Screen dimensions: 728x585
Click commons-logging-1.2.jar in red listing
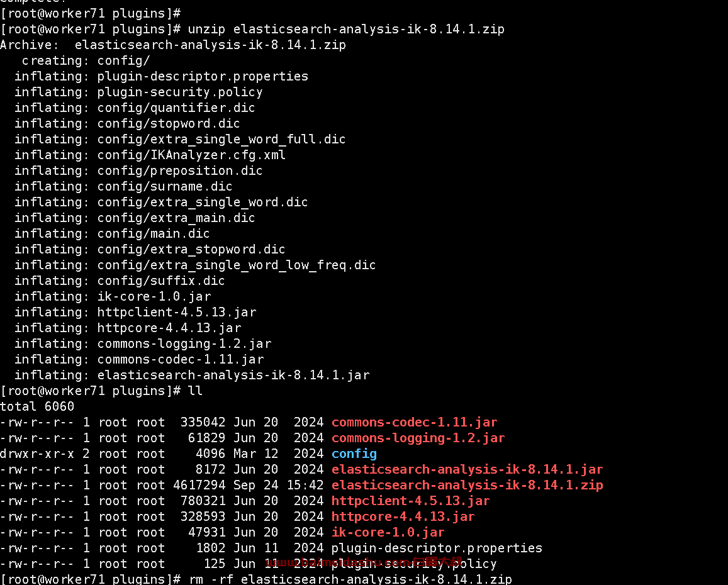(418, 438)
